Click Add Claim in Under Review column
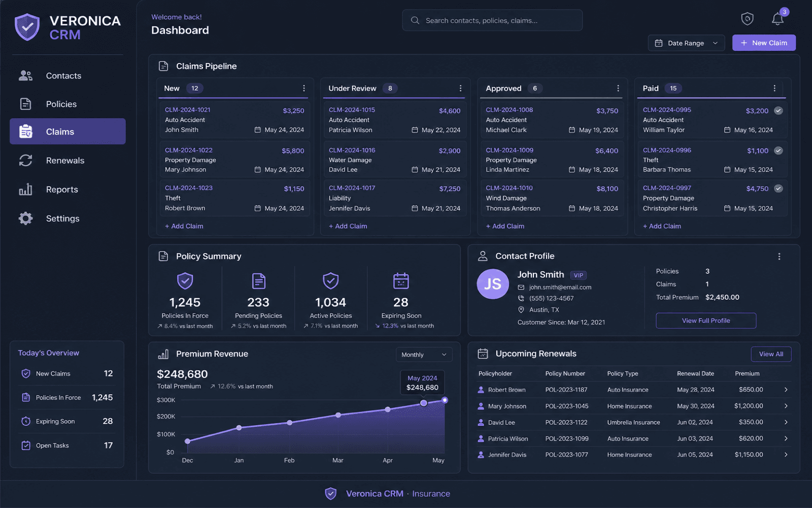 click(x=348, y=226)
